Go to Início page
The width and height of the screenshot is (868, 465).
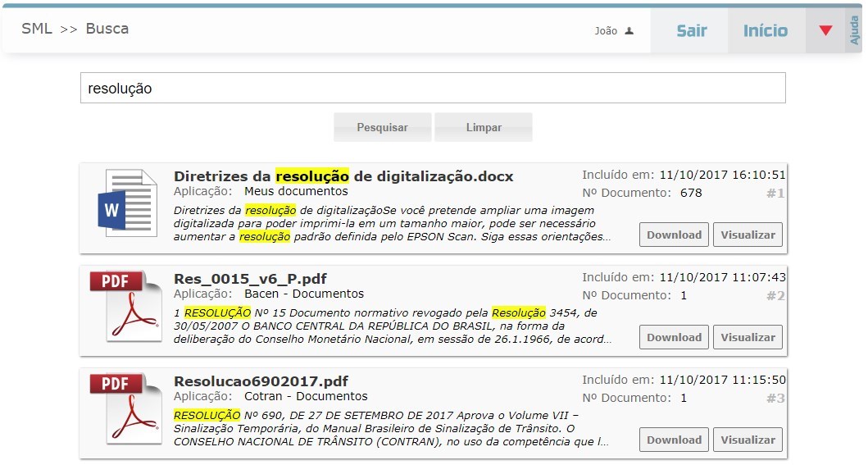tap(765, 31)
